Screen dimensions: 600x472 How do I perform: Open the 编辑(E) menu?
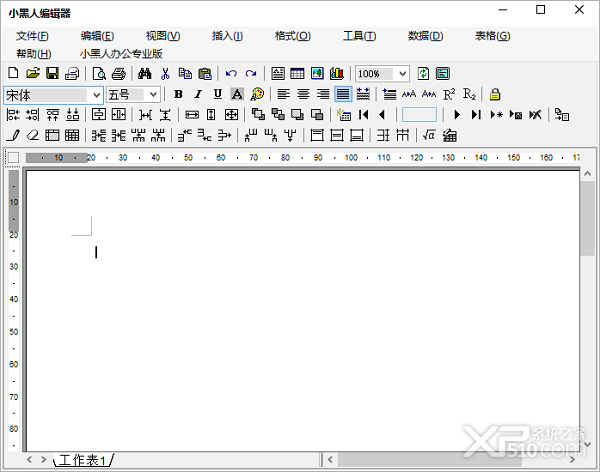97,36
